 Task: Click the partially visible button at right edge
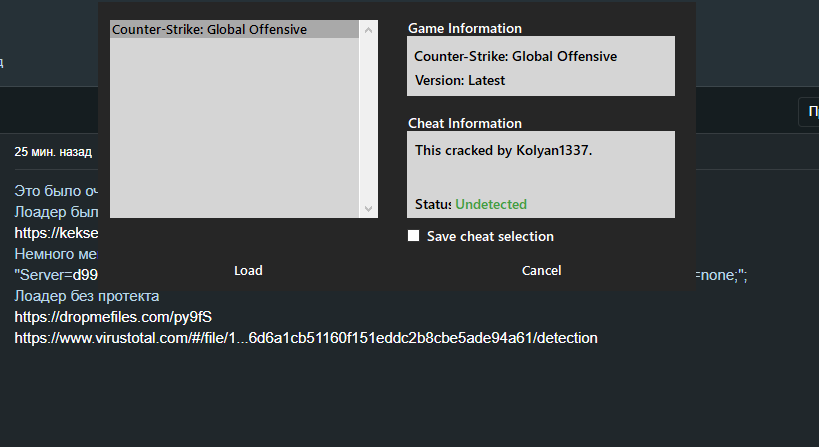(809, 112)
